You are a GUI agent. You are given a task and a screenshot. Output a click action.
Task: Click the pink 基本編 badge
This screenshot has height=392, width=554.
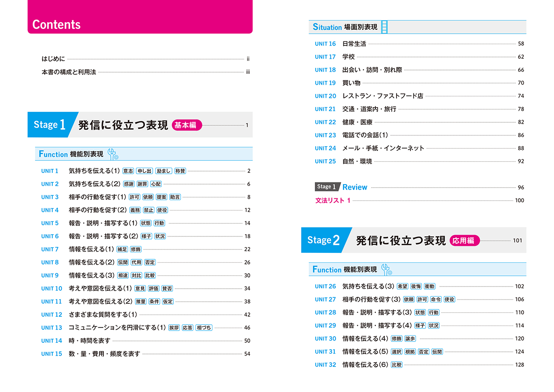(x=187, y=125)
